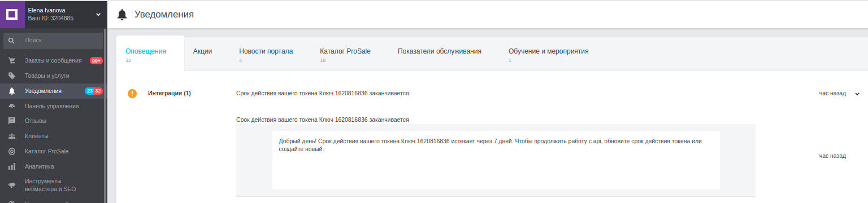Image resolution: width=868 pixels, height=203 pixels.
Task: Click the shopping cart icon for Заказы и сообщения
Action: (12, 60)
